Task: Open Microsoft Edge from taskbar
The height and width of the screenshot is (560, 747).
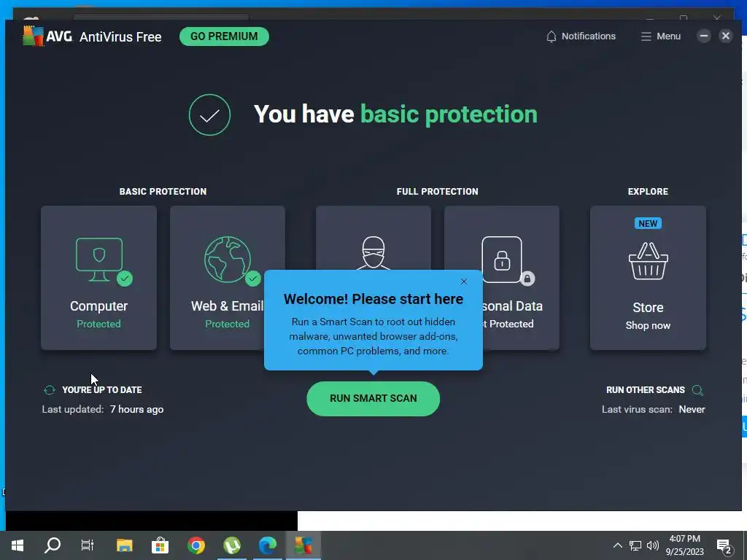Action: pyautogui.click(x=268, y=545)
